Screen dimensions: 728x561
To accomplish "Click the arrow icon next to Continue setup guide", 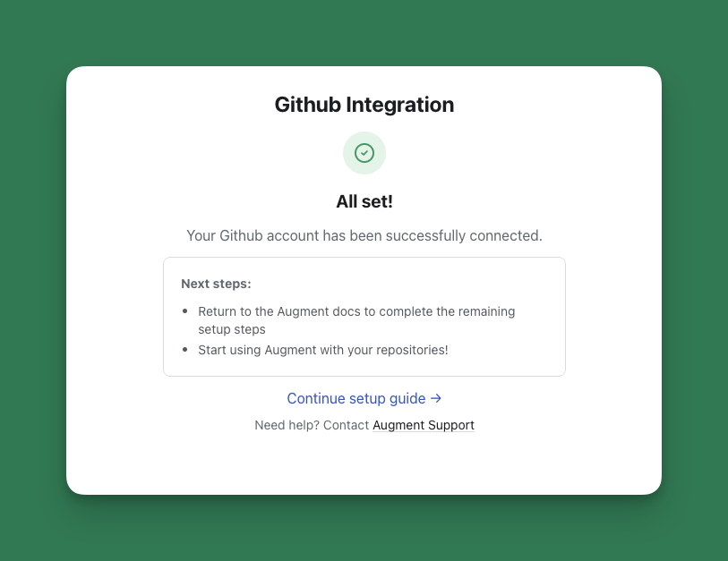I will [x=436, y=398].
